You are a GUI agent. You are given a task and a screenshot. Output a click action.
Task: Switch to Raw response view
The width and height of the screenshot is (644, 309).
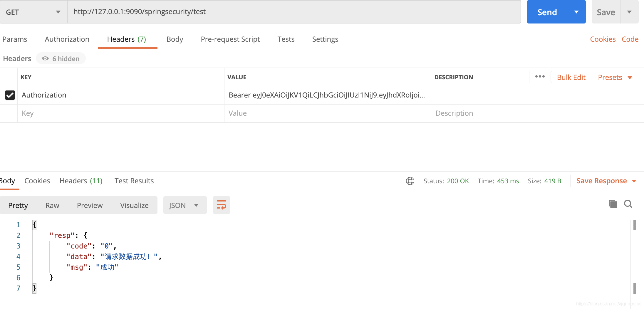pos(52,205)
